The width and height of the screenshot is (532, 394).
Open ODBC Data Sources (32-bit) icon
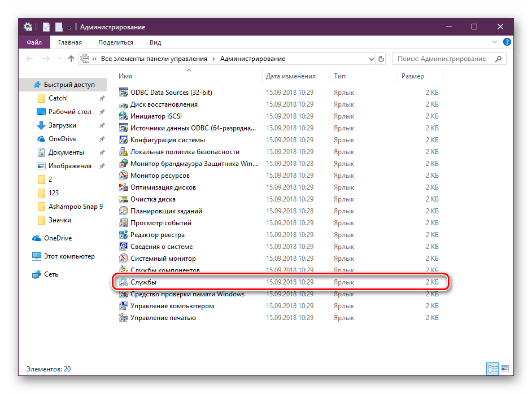pyautogui.click(x=124, y=92)
